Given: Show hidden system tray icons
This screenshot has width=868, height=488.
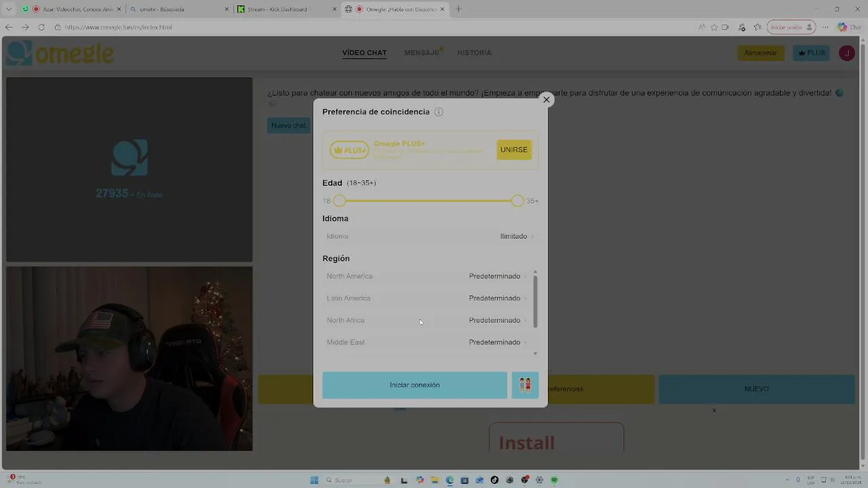Looking at the screenshot, I should click(788, 480).
